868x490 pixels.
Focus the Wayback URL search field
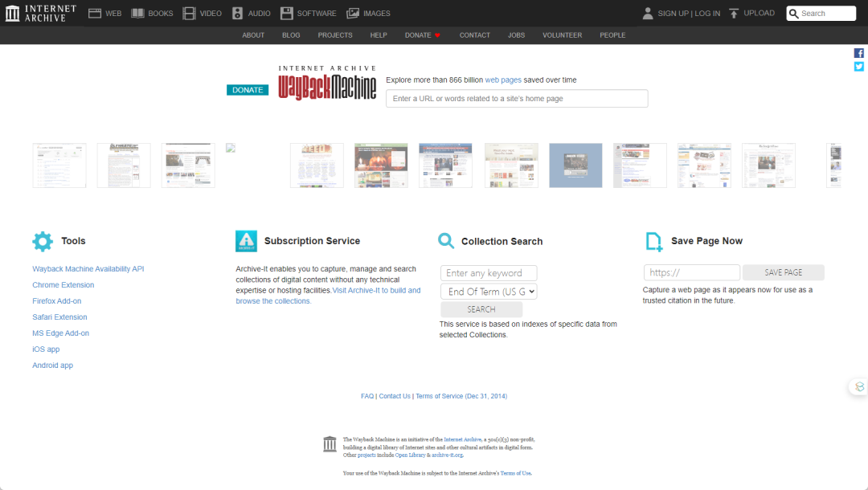tap(517, 99)
